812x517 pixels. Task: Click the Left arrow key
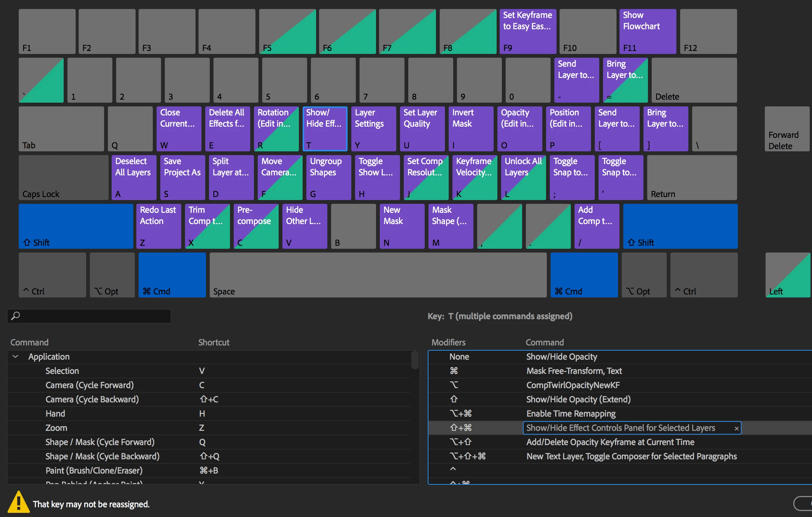[x=787, y=275]
